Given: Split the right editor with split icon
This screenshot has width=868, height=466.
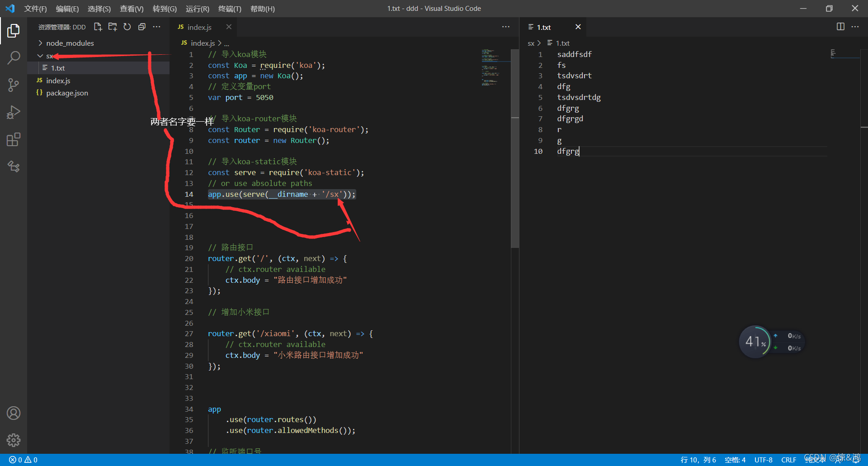Looking at the screenshot, I should [840, 27].
